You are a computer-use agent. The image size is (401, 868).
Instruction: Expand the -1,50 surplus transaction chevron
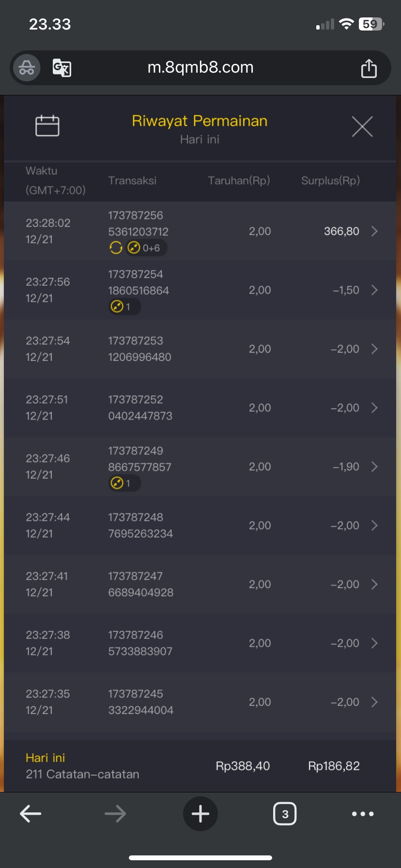point(374,290)
